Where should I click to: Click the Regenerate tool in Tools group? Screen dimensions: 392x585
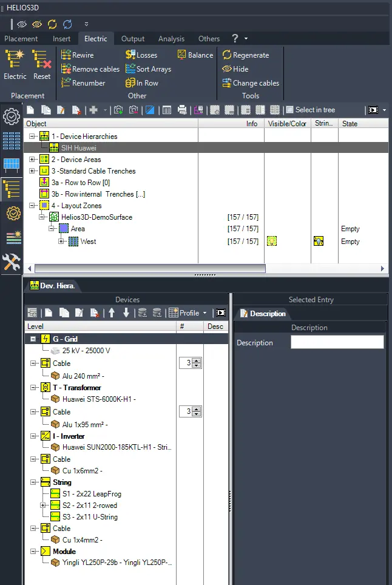click(x=245, y=55)
